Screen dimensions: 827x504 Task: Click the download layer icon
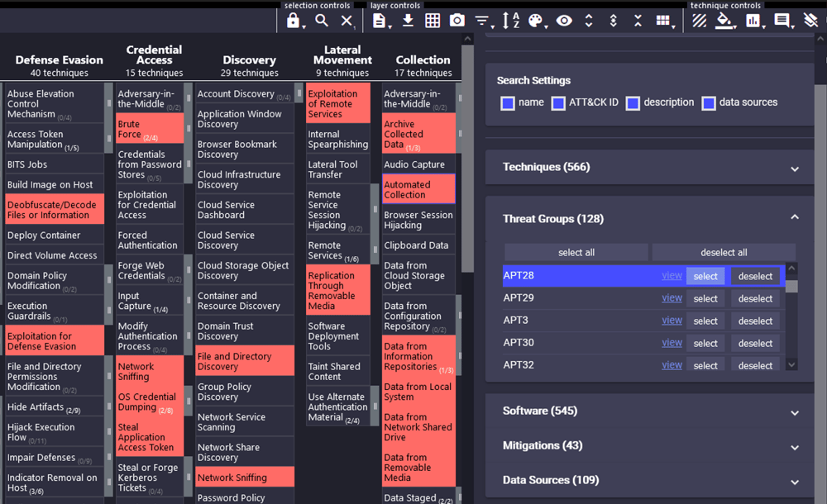tap(408, 21)
